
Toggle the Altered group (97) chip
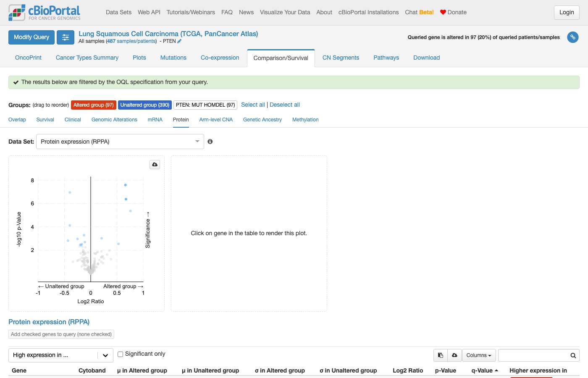(x=94, y=105)
